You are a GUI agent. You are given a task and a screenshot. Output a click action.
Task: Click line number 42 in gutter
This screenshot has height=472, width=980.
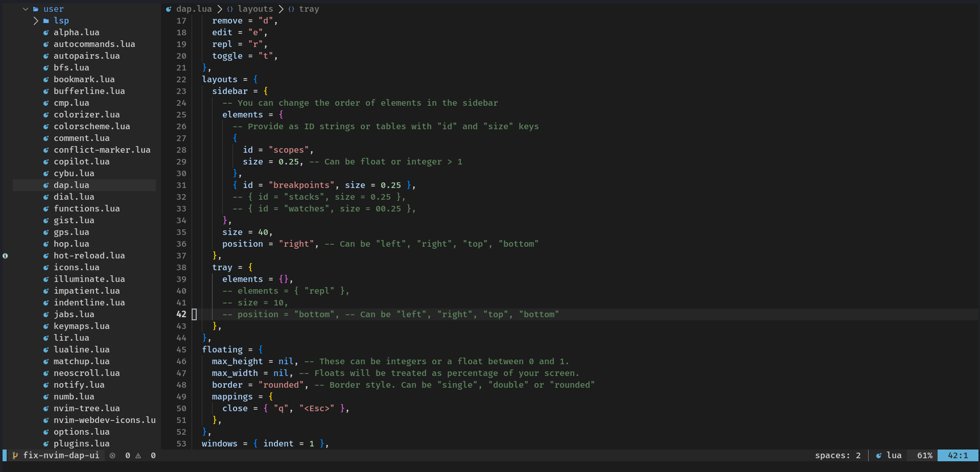pos(181,315)
